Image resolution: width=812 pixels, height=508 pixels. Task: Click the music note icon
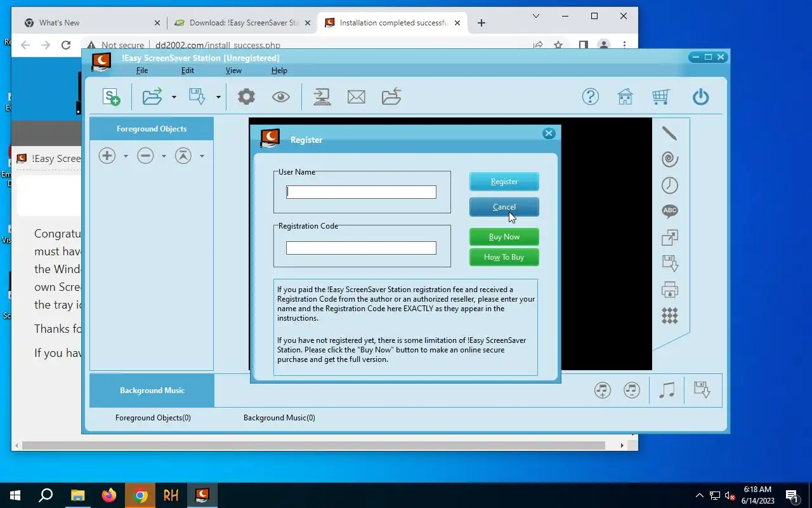(667, 390)
